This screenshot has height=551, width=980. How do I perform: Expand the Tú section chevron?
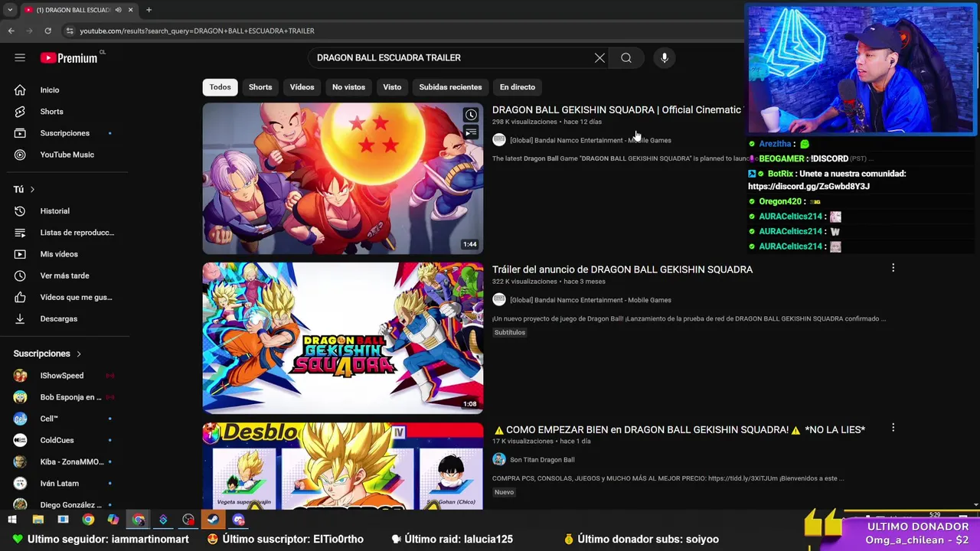(x=32, y=189)
